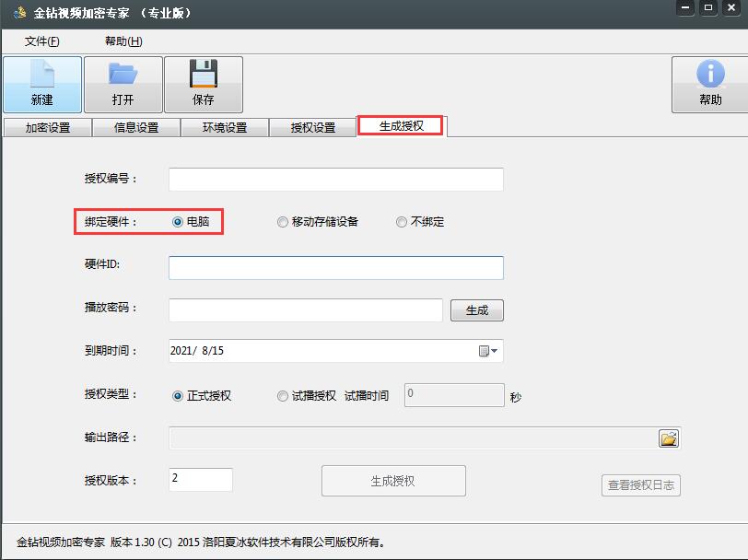This screenshot has height=560, width=748.
Task: Click the 输出路径 path field
Action: [413, 437]
